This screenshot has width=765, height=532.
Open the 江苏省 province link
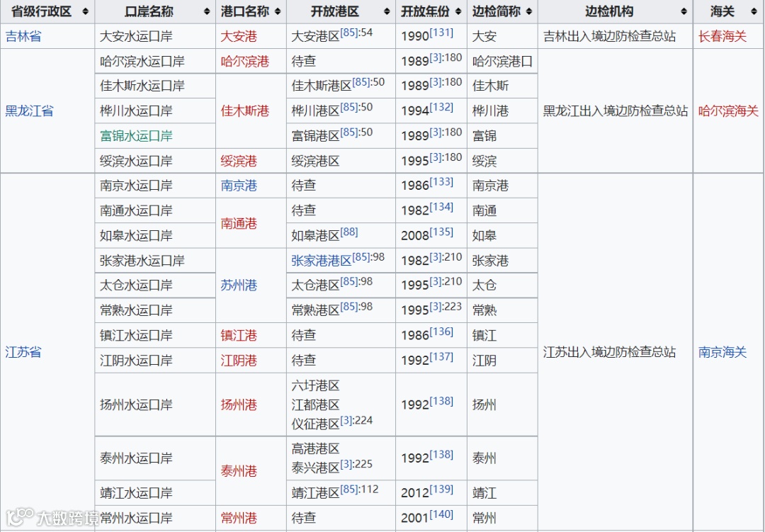(23, 351)
